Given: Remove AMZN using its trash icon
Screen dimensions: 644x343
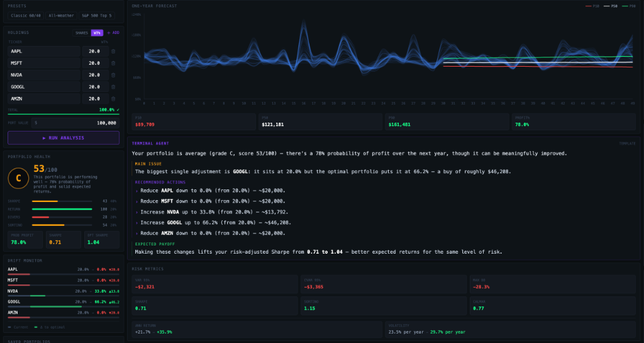Looking at the screenshot, I should point(113,99).
